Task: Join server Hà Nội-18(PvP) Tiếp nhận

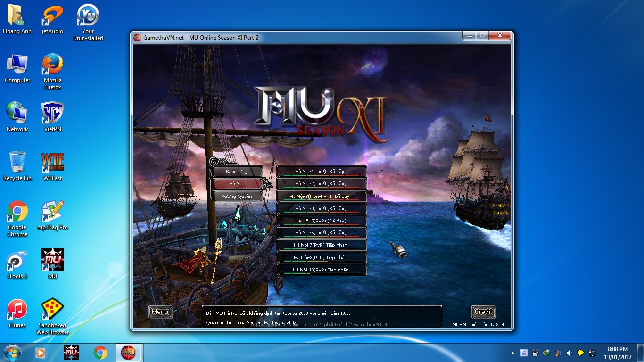Action: point(322,270)
